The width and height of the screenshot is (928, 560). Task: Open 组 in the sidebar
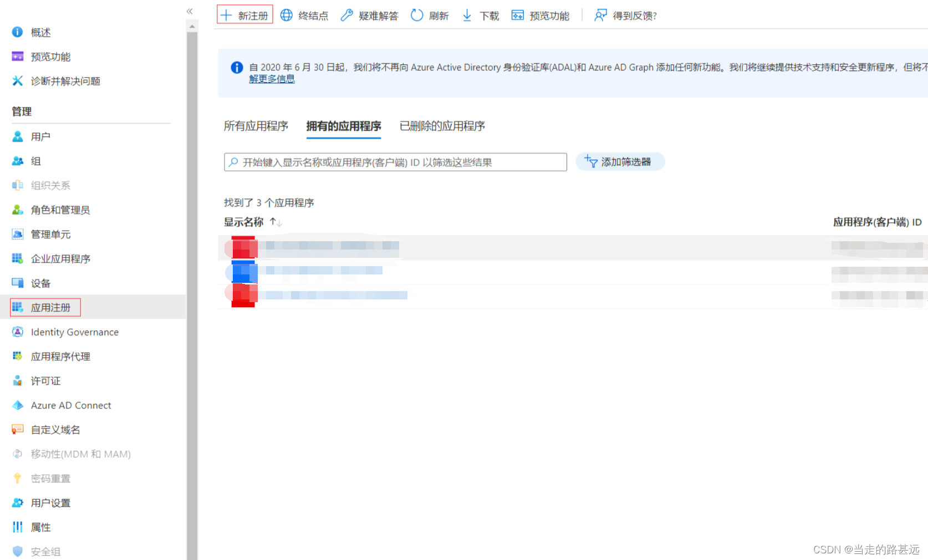(x=27, y=161)
